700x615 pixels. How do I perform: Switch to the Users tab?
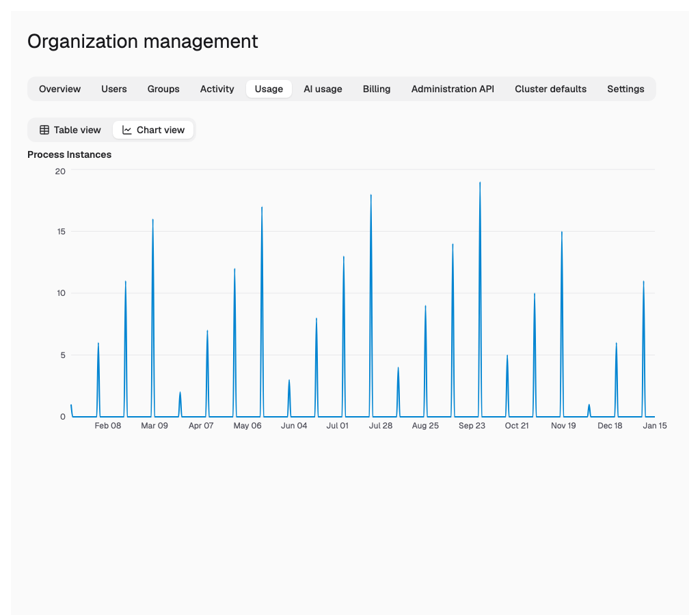pos(114,89)
